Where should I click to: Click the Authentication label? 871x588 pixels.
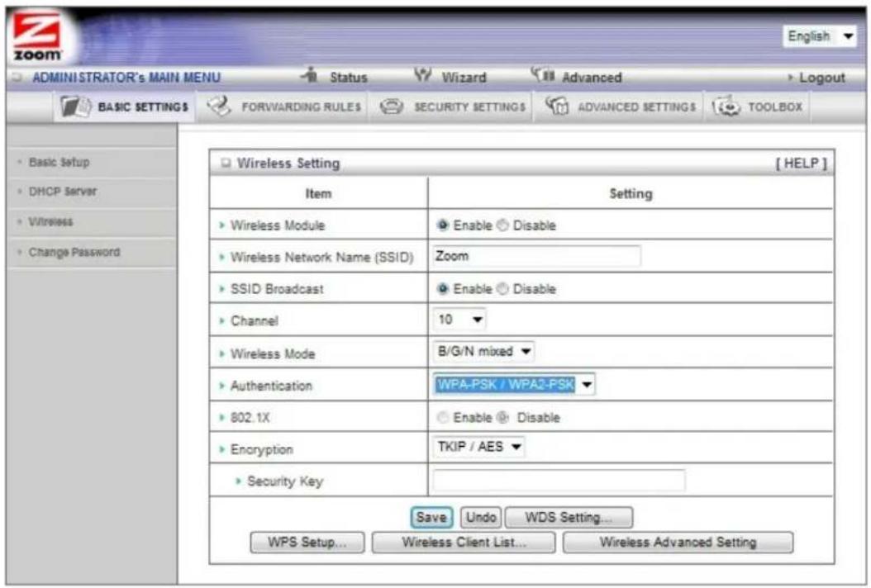click(271, 386)
